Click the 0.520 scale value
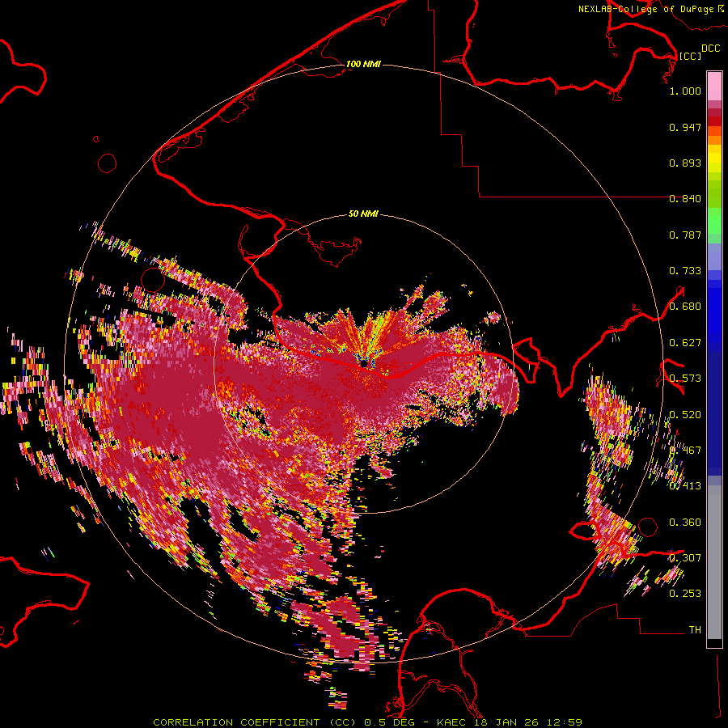 click(x=685, y=415)
